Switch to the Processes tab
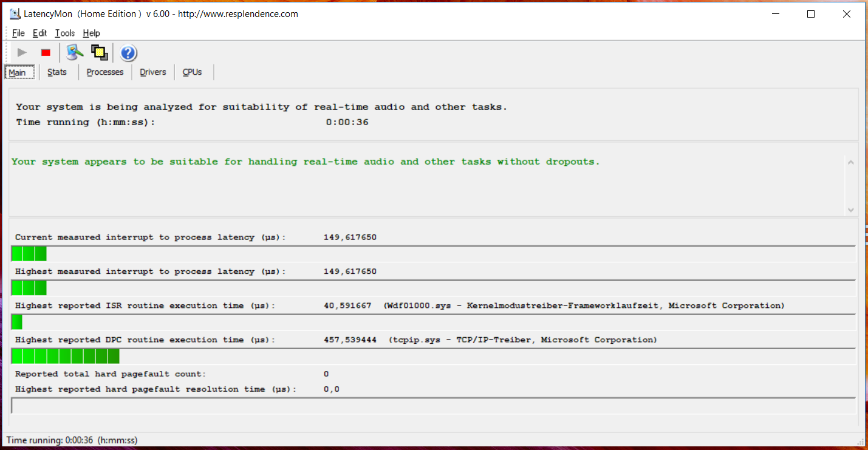The height and width of the screenshot is (450, 868). (x=105, y=72)
